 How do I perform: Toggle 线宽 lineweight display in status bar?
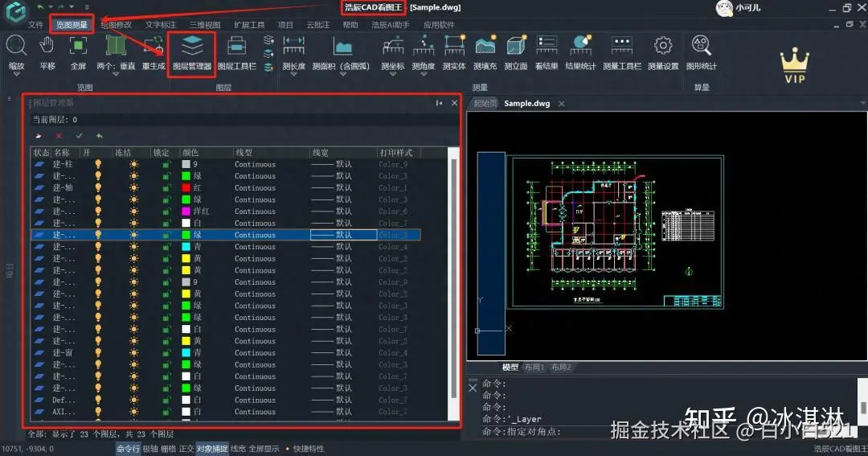(x=238, y=449)
